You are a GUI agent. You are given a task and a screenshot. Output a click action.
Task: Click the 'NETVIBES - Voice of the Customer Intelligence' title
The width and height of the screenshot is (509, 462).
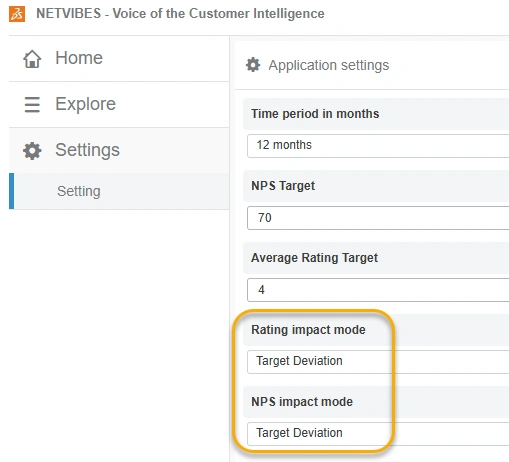point(180,14)
